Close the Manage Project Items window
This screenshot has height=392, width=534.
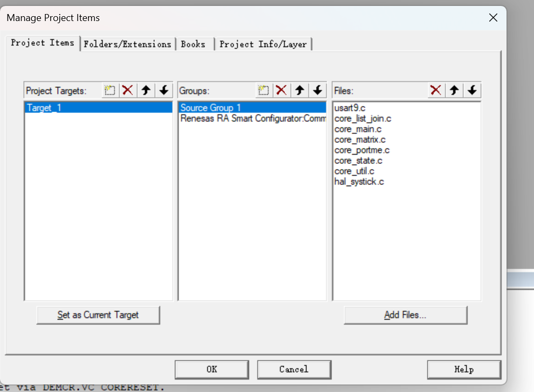493,18
